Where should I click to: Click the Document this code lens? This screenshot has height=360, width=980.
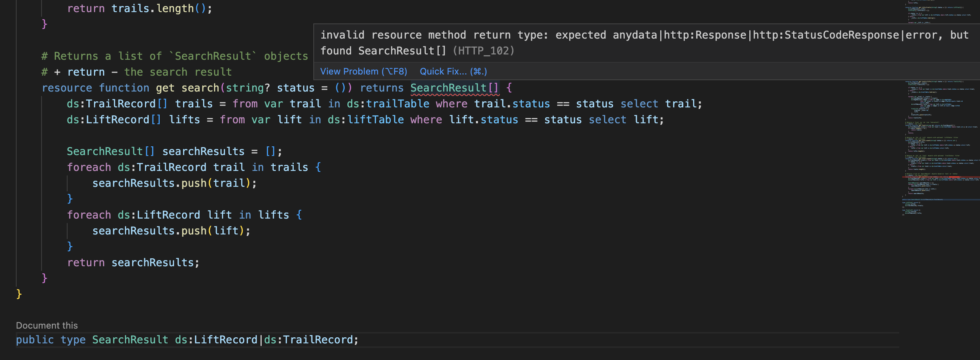coord(46,325)
